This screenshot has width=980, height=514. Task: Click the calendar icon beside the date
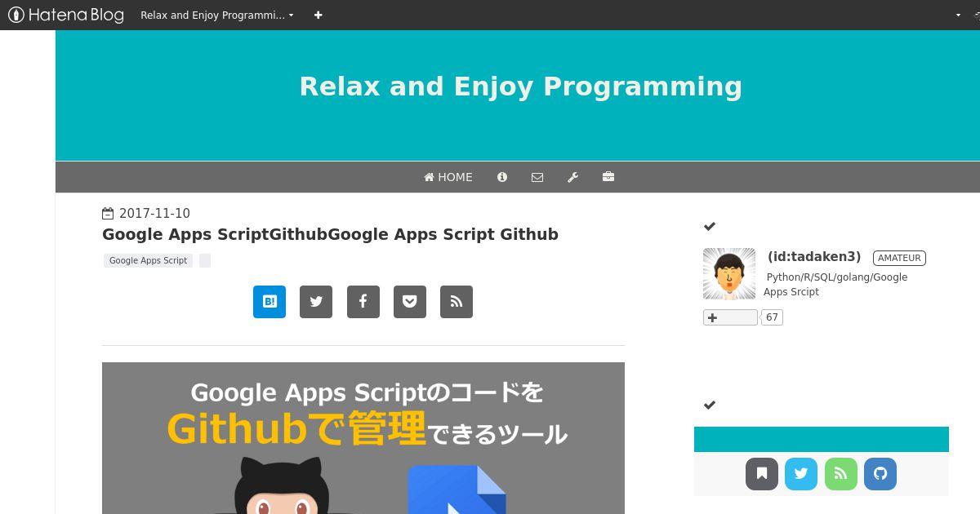(x=108, y=214)
